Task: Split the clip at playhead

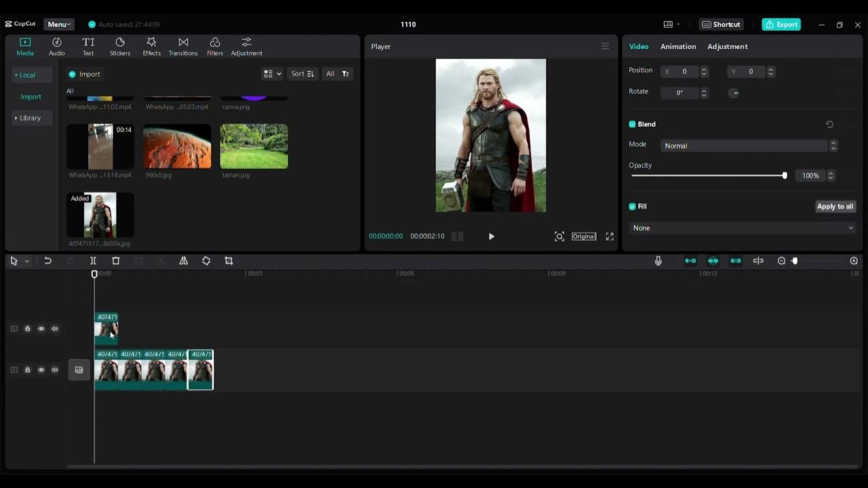Action: [93, 261]
